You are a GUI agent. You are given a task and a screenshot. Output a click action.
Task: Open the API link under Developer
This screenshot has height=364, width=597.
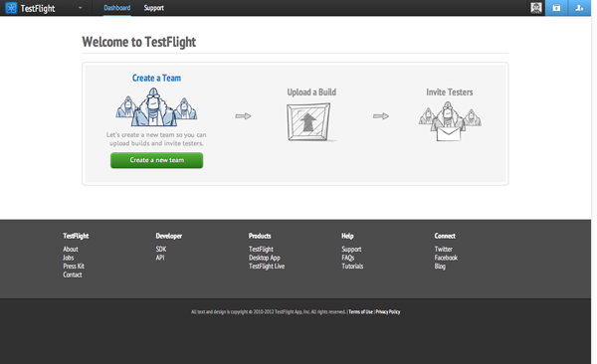(160, 258)
